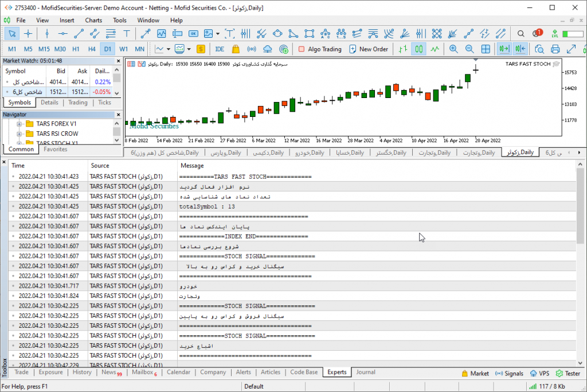Toggle Algo Trading on

click(320, 49)
